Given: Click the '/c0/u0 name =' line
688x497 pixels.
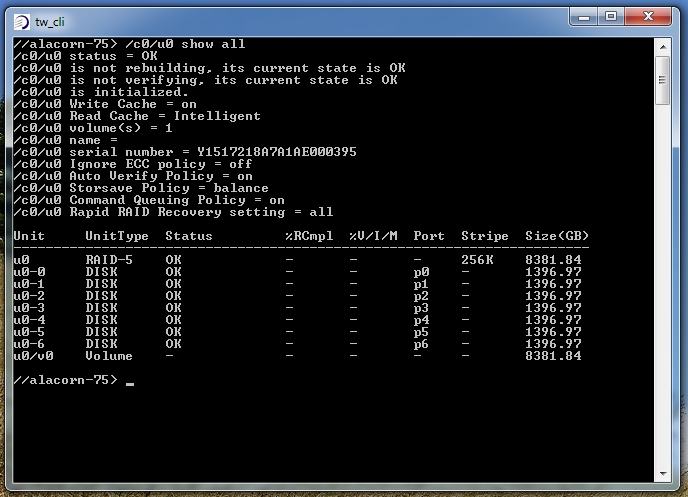Looking at the screenshot, I should (65, 140).
